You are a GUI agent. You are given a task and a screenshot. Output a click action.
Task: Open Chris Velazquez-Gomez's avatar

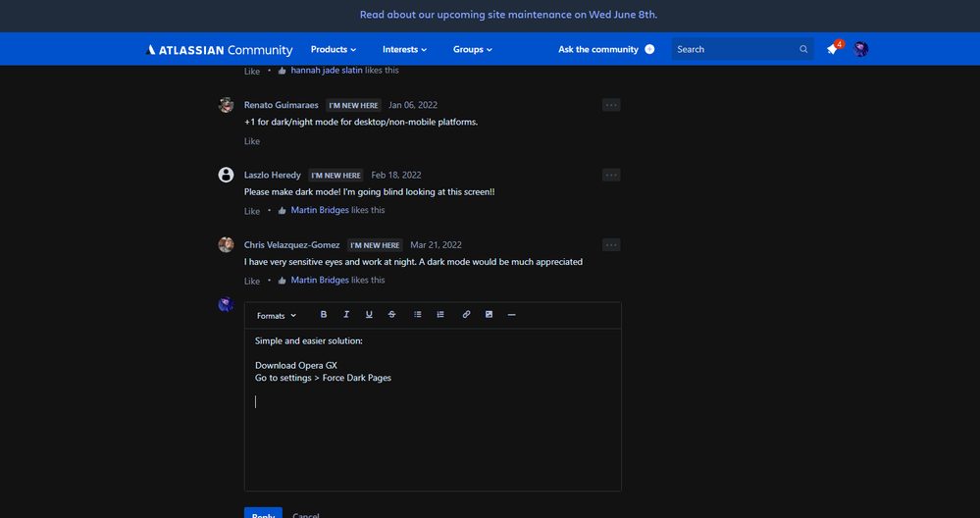click(226, 245)
